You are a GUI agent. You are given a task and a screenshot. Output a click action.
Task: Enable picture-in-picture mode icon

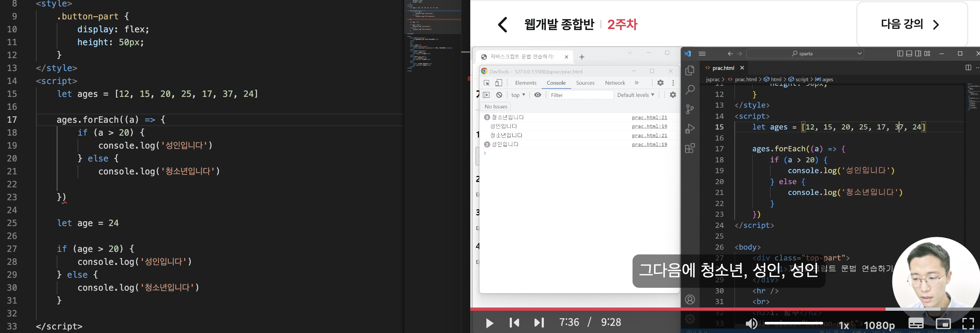click(x=943, y=324)
